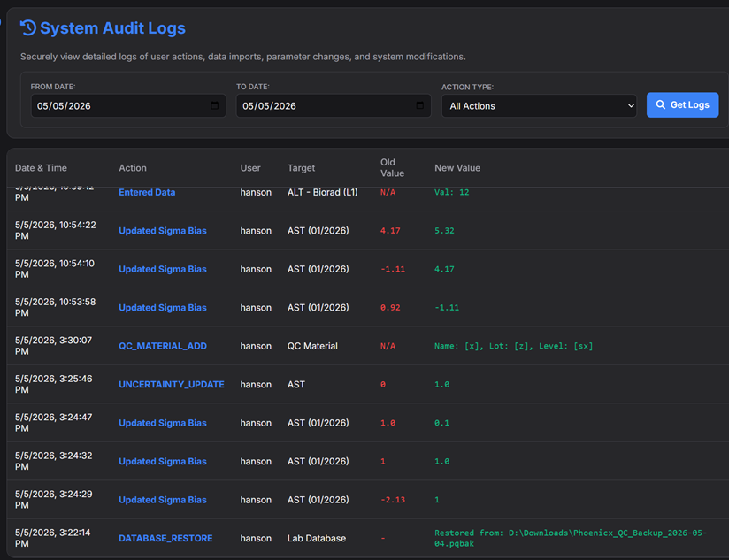This screenshot has height=560, width=729.
Task: Select Updated Sigma Bias at 10:53:58 PM
Action: tap(162, 308)
